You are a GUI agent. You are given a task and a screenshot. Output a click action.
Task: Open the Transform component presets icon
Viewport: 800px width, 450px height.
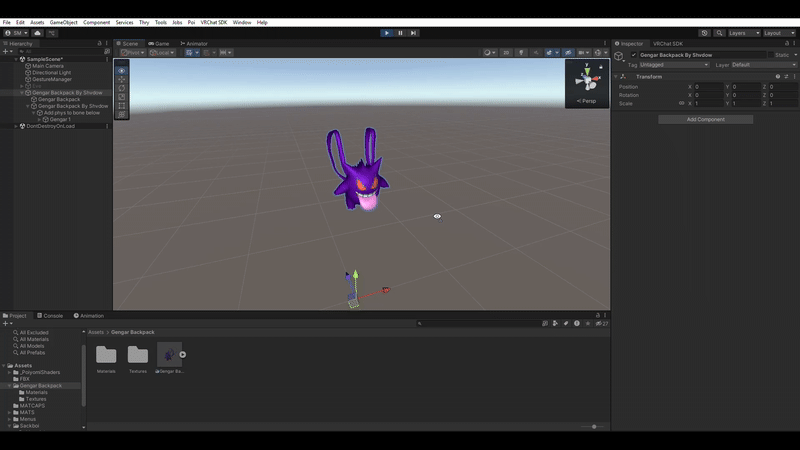786,77
